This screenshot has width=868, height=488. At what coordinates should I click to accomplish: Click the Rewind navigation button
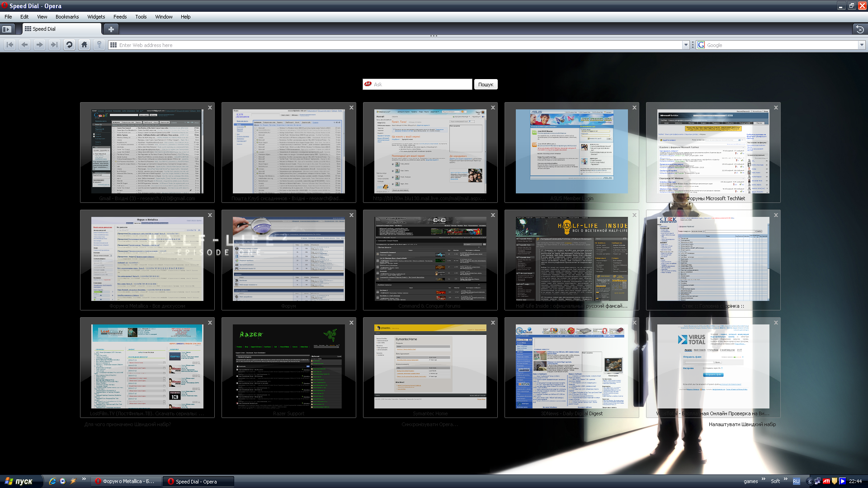point(10,45)
